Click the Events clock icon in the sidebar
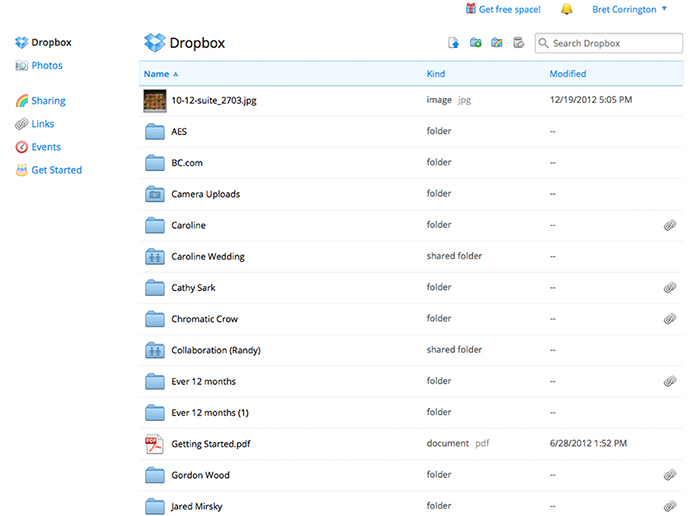700x516 pixels. [x=21, y=147]
